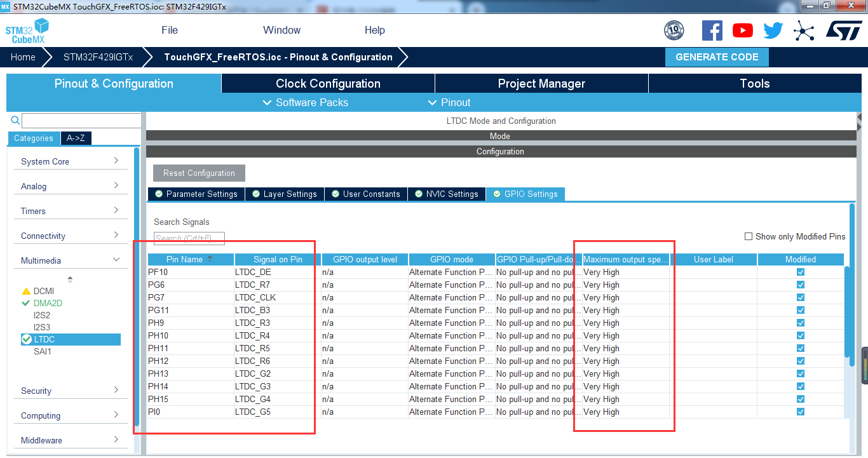Viewport: 868px width, 458px height.
Task: Switch to Clock Configuration tab
Action: pos(328,83)
